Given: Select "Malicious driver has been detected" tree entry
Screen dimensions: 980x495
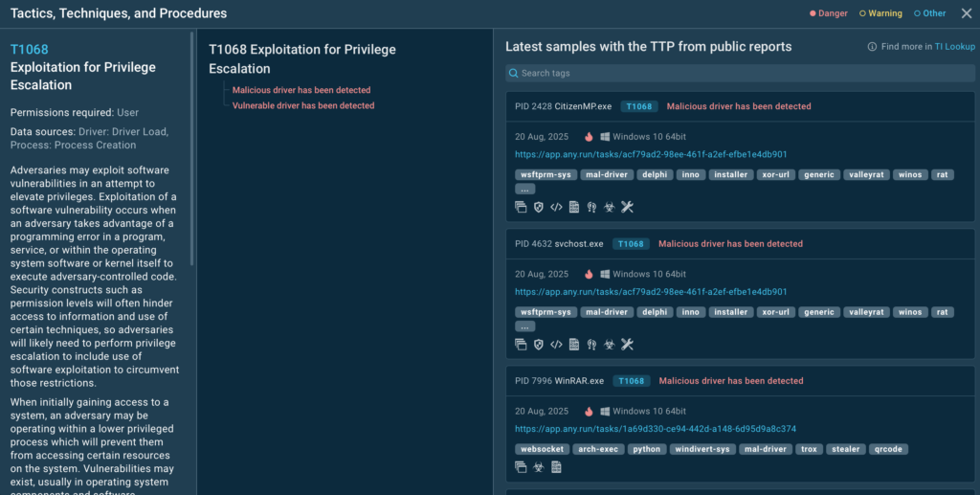Looking at the screenshot, I should [x=301, y=90].
